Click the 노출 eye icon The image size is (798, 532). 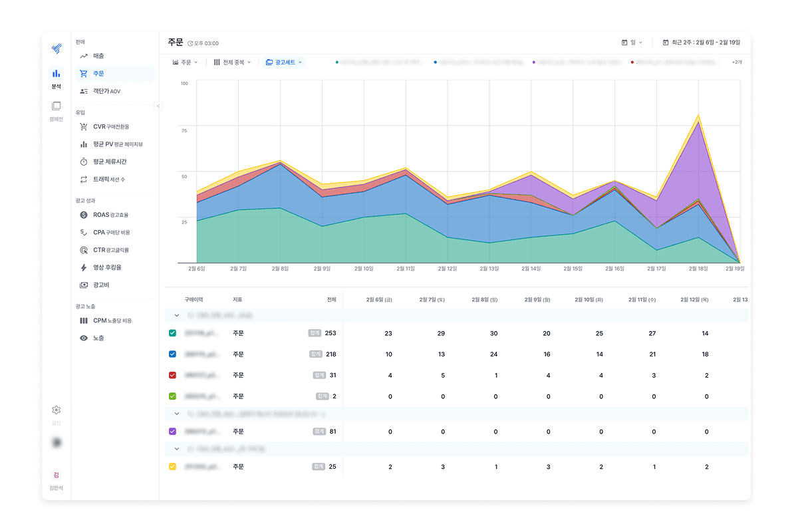coord(84,338)
